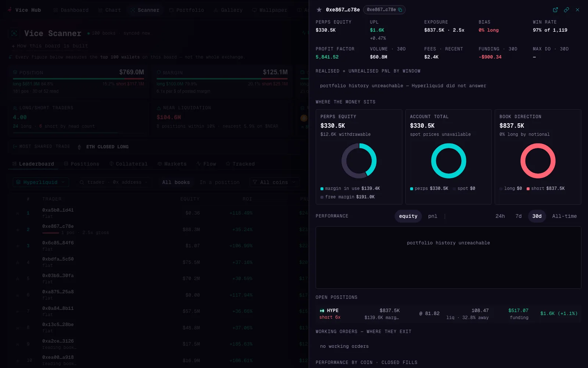Select the 24h performance range
Image resolution: width=588 pixels, height=368 pixels.
[x=500, y=216]
